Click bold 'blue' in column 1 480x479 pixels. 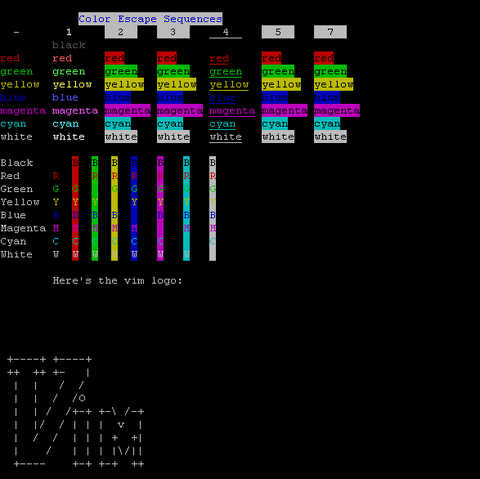[x=65, y=97]
